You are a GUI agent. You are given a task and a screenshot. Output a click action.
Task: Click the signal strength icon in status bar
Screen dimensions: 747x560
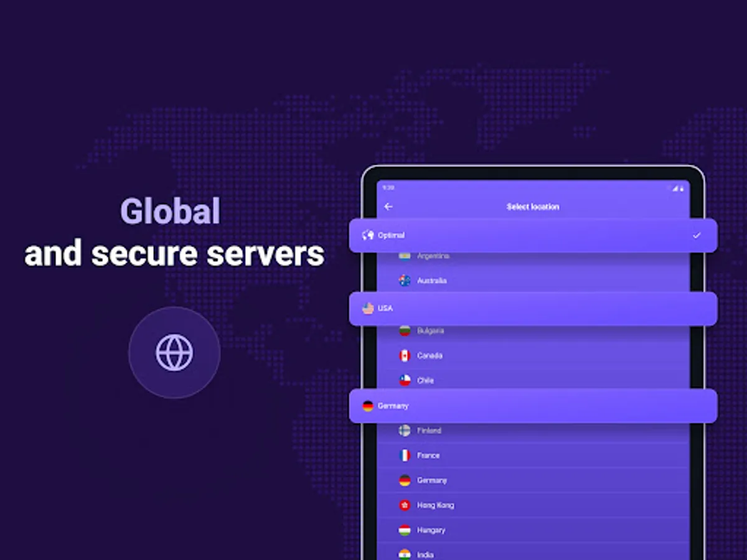click(675, 187)
